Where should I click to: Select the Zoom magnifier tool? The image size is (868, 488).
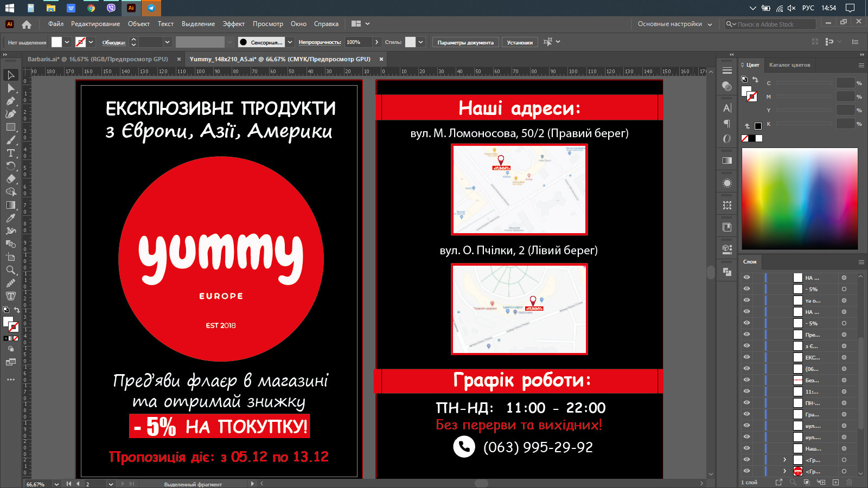point(11,270)
